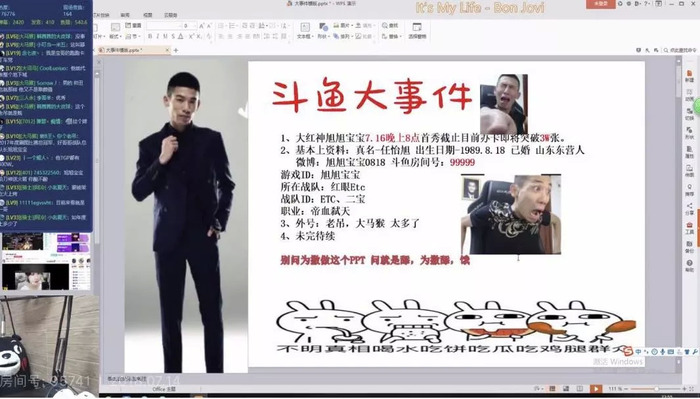Adjust the zoom slider in status bar
The height and width of the screenshot is (399, 700).
point(656,389)
